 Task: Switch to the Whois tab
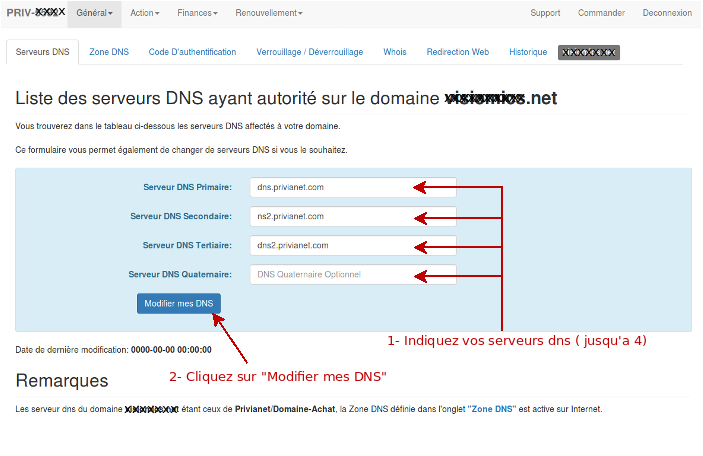point(395,52)
